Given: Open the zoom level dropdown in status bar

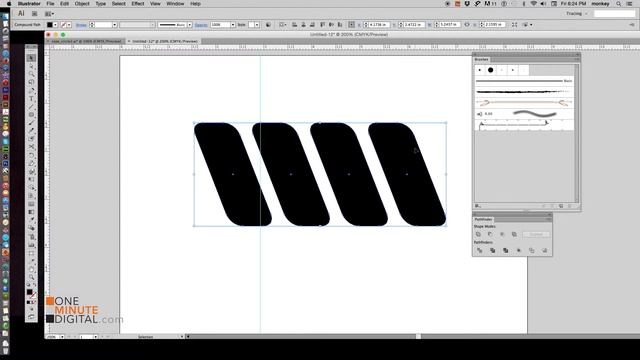Looking at the screenshot, I should point(62,337).
